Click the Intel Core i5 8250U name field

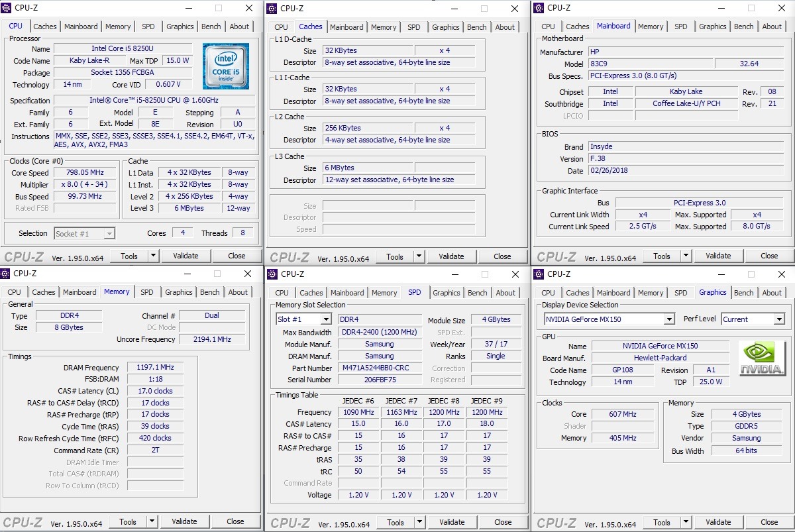tap(123, 49)
